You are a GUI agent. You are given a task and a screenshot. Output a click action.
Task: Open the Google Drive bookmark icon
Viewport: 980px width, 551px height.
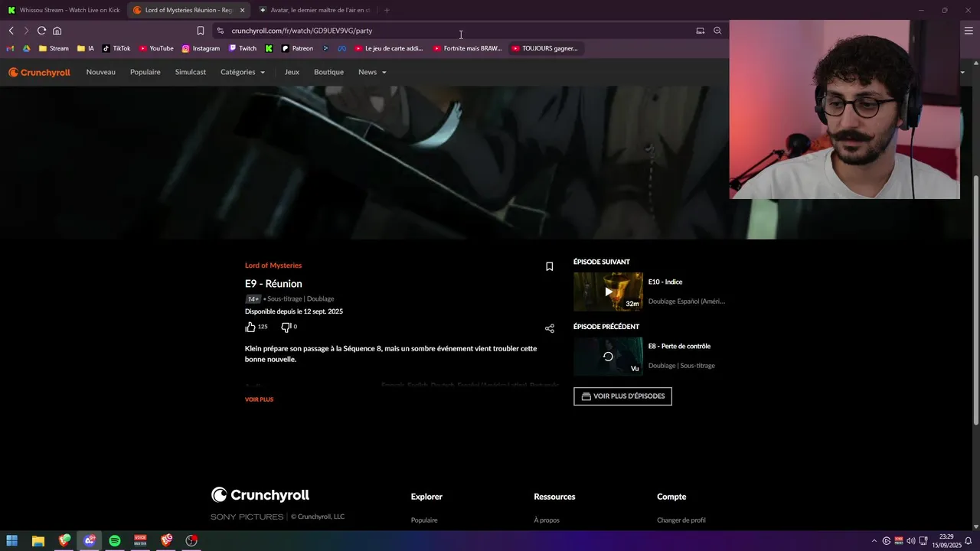tap(26, 48)
